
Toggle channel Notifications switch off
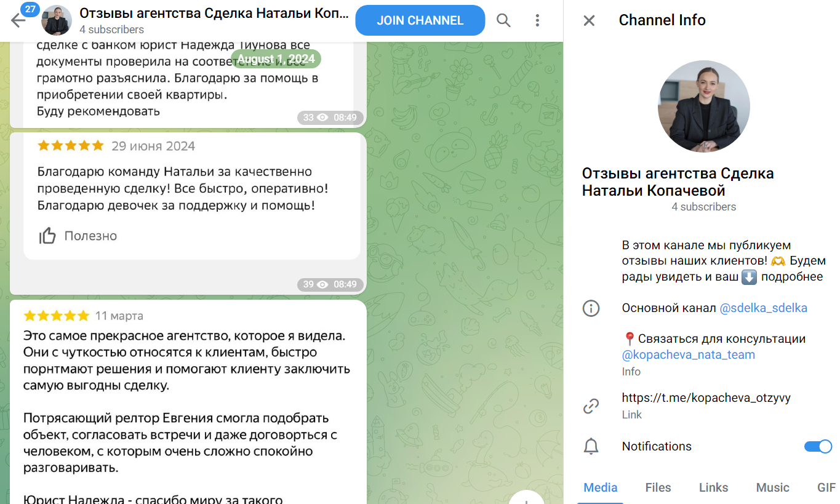pyautogui.click(x=818, y=447)
